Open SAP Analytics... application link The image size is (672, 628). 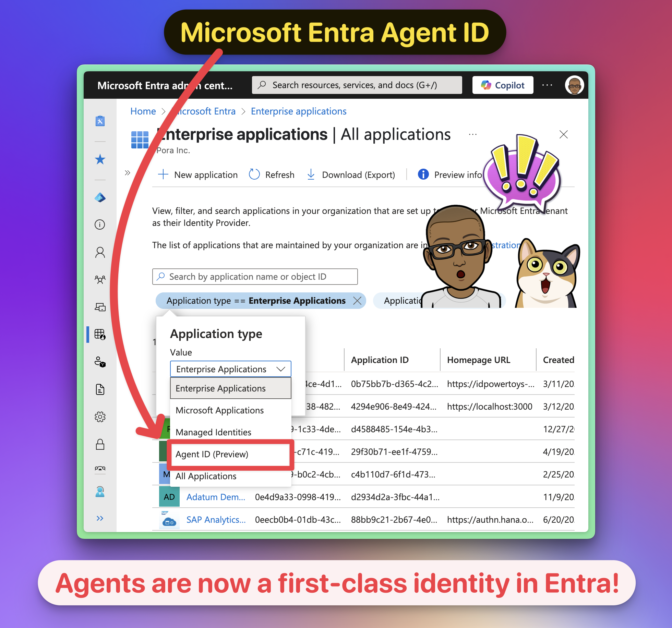click(216, 520)
